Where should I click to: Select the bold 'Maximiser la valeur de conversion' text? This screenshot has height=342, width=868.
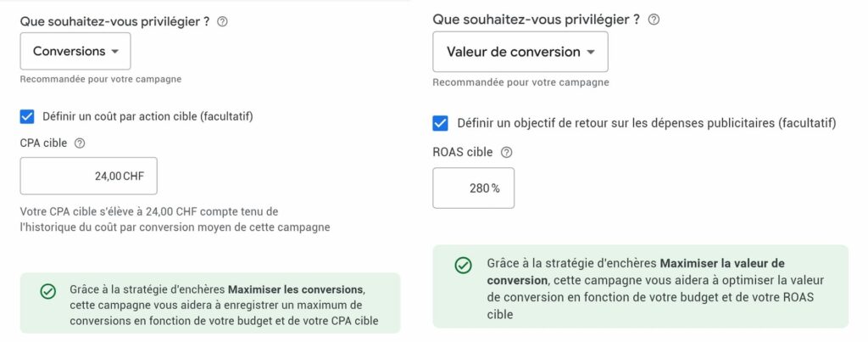(x=636, y=272)
